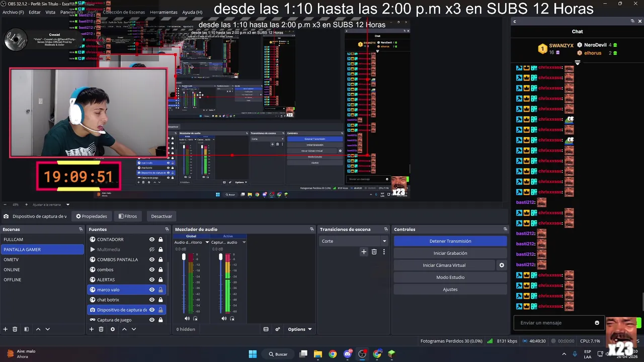Open source properties gear in Fuentes toolbar
644x362 pixels.
point(112,329)
